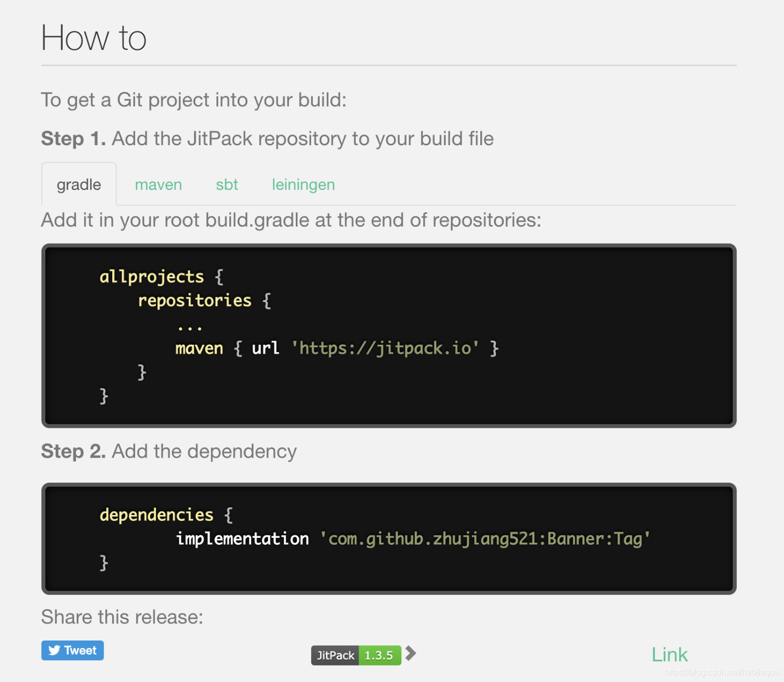Switch to the sbt tab
784x682 pixels.
(227, 185)
